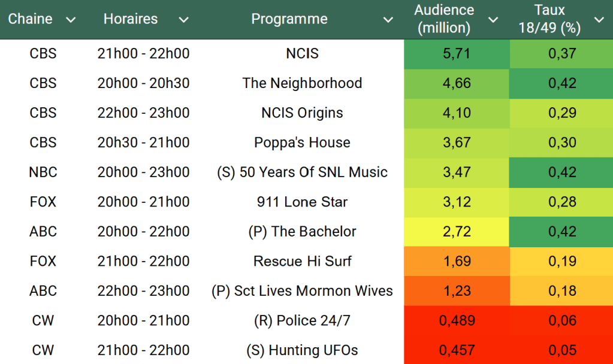
Task: Click the Programme header label
Action: click(x=289, y=19)
